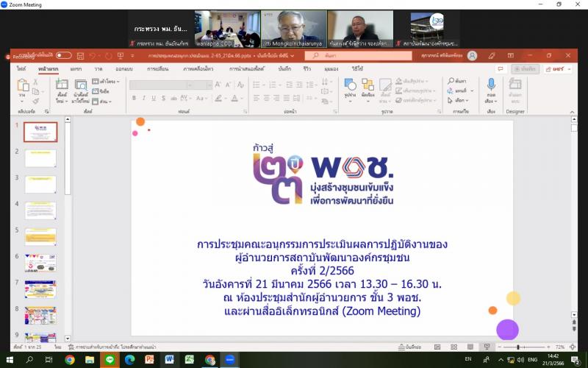
Task: Click the Cut scissors icon
Action: [35, 82]
